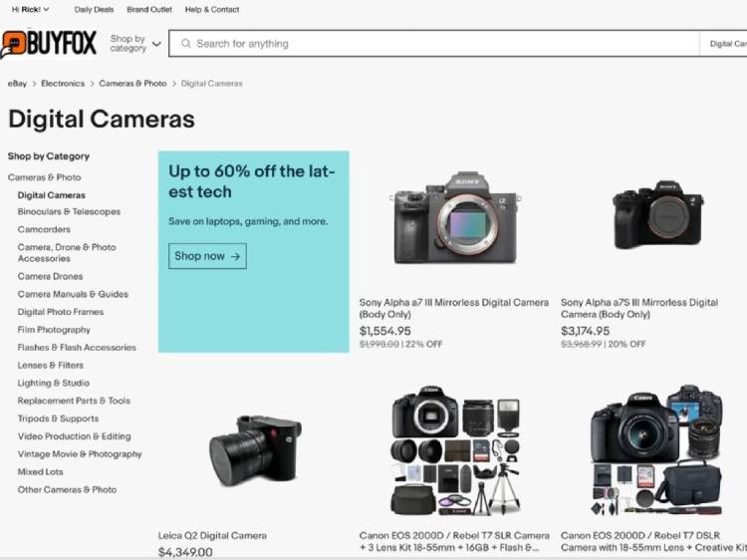
Task: Click the arrow in Shop now button
Action: point(235,256)
